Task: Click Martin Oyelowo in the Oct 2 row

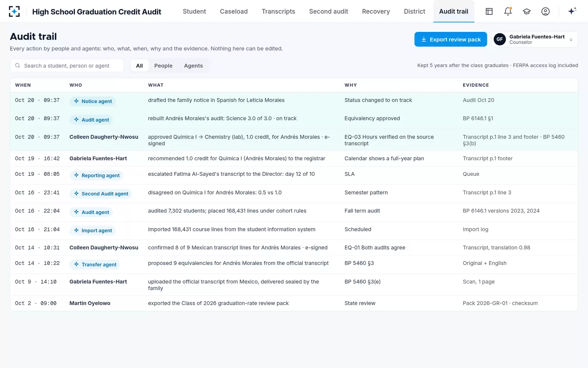Action: click(90, 303)
